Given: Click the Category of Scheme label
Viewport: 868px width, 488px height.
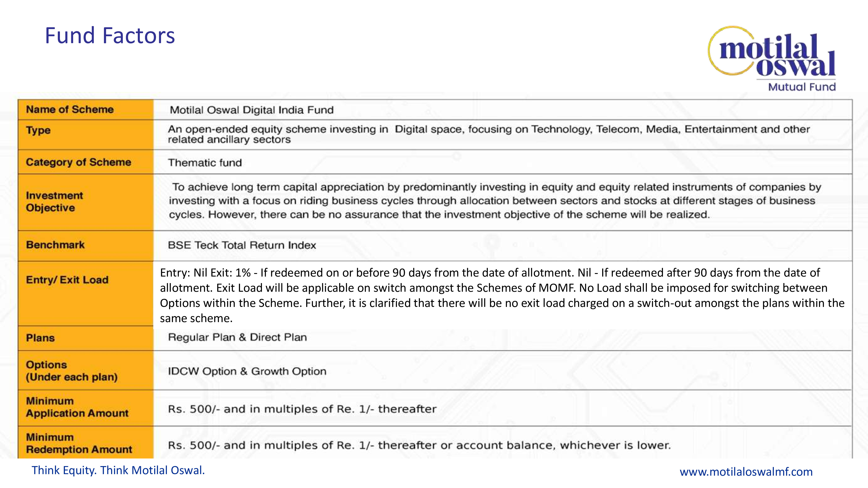Looking at the screenshot, I should pyautogui.click(x=79, y=162).
